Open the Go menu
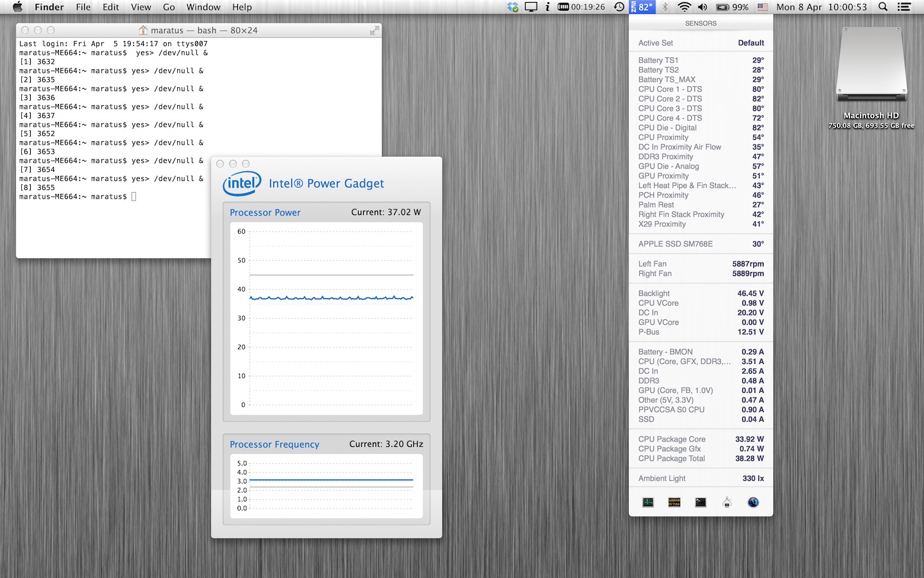The width and height of the screenshot is (924, 578). [169, 7]
